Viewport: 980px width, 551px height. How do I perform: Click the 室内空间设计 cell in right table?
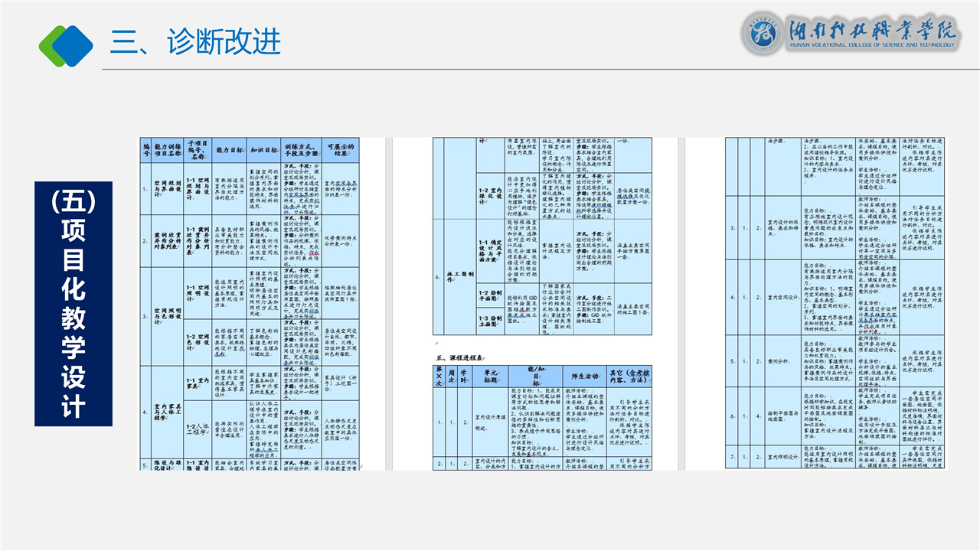pos(782,297)
